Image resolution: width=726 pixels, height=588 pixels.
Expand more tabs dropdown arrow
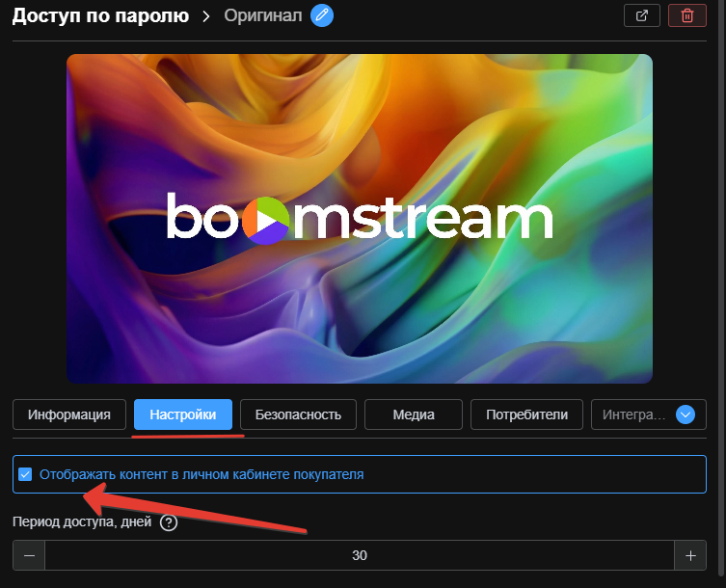686,414
